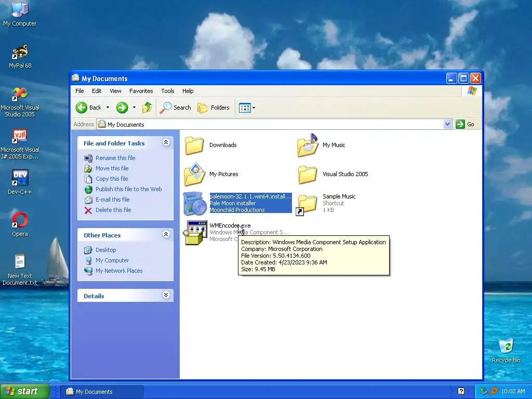The width and height of the screenshot is (532, 399).
Task: Open Forward history dropdown arrow
Action: 134,108
